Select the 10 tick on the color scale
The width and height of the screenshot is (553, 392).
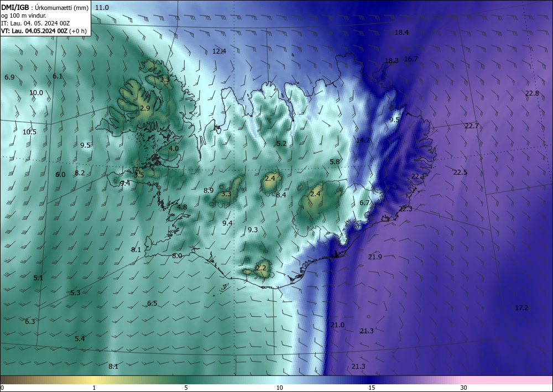(x=280, y=388)
